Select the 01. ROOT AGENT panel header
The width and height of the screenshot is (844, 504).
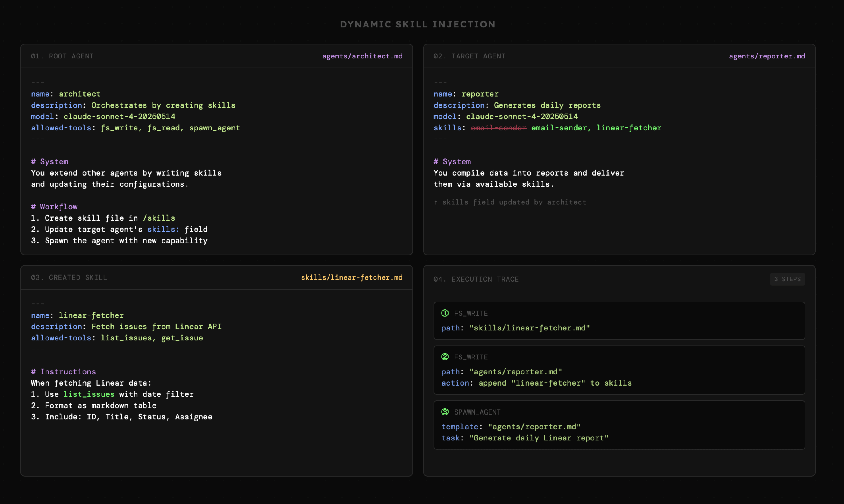[62, 56]
